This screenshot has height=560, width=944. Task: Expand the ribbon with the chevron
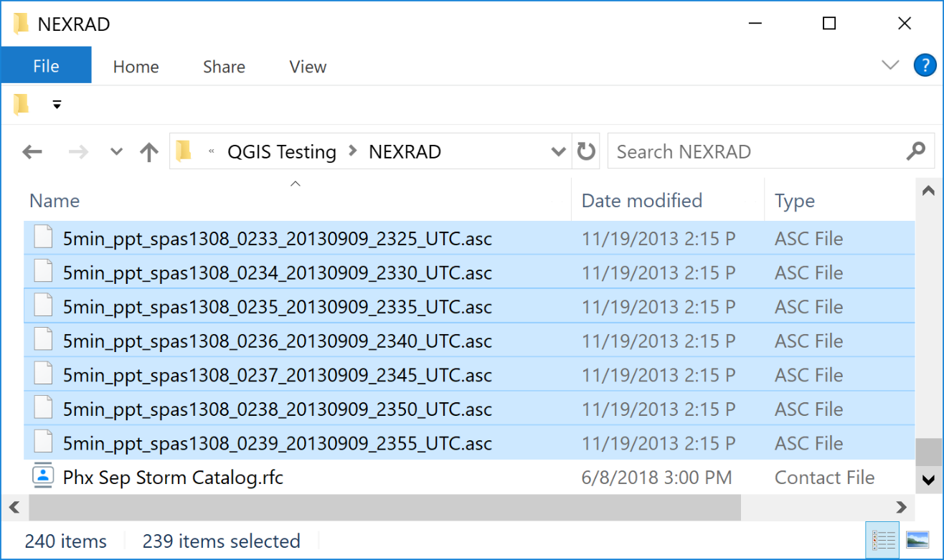pyautogui.click(x=890, y=66)
